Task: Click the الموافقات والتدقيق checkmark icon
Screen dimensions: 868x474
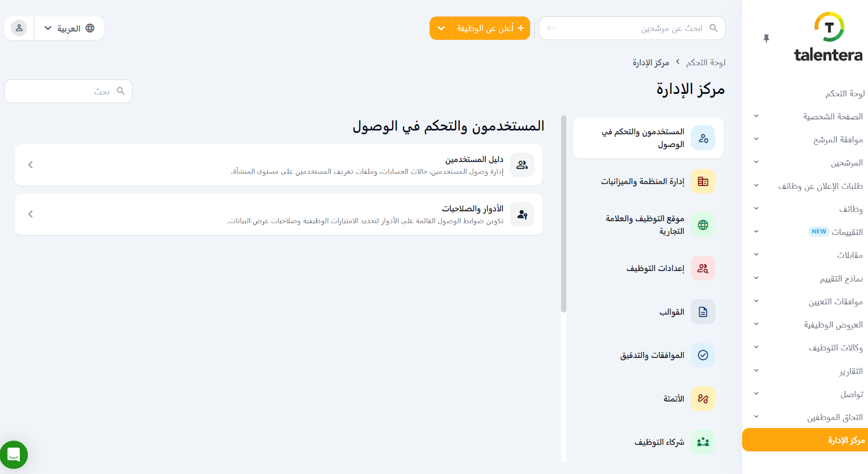Action: click(x=703, y=355)
